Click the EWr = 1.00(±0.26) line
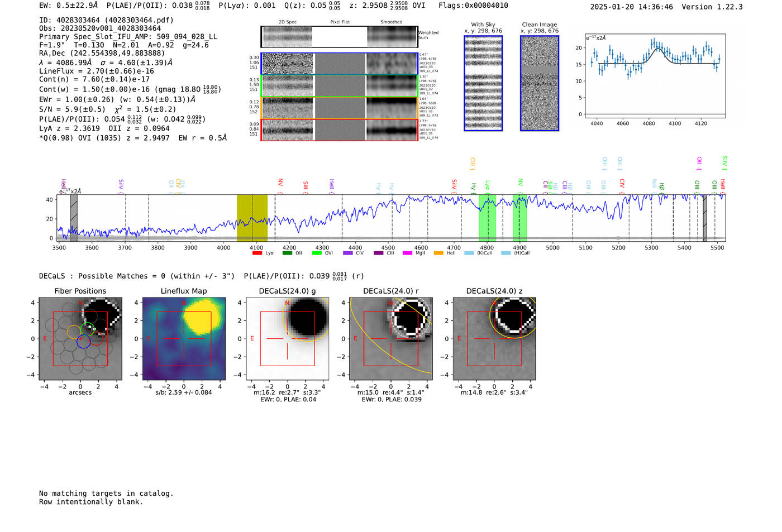 point(117,99)
